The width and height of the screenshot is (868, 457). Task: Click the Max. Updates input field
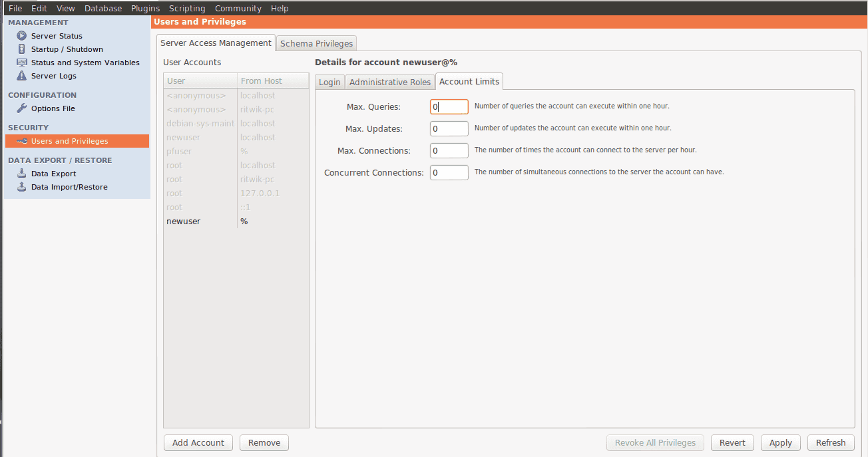click(449, 128)
